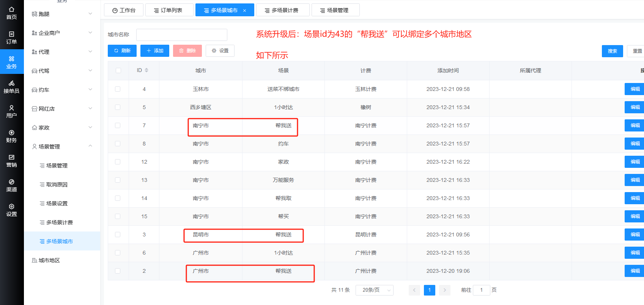644x305 pixels.
Task: Expand the 代驾 menu group
Action: click(x=62, y=71)
